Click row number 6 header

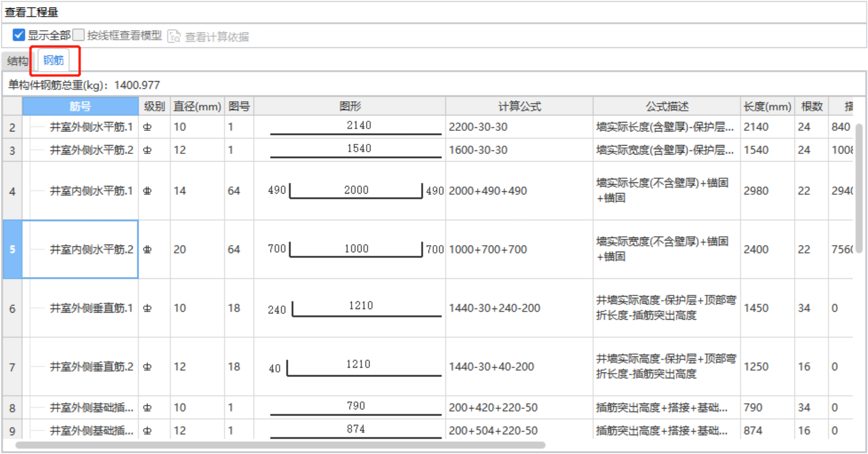[x=12, y=308]
